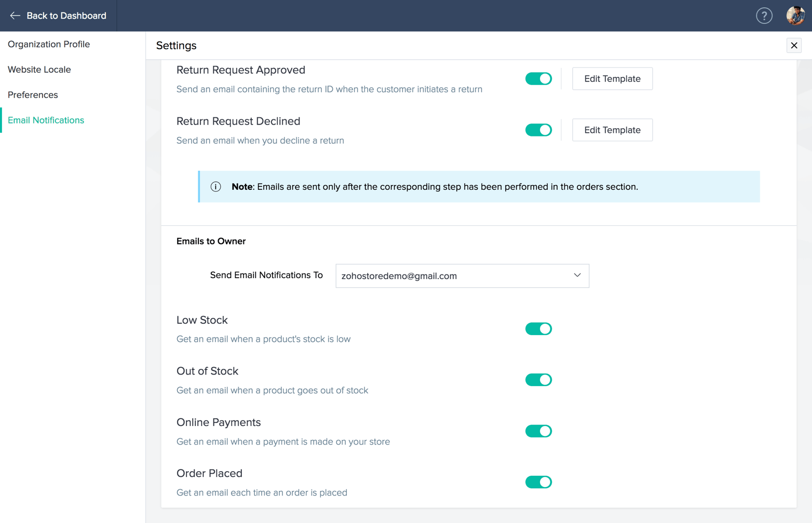Switch off Out of Stock alerts
812x523 pixels.
click(538, 380)
